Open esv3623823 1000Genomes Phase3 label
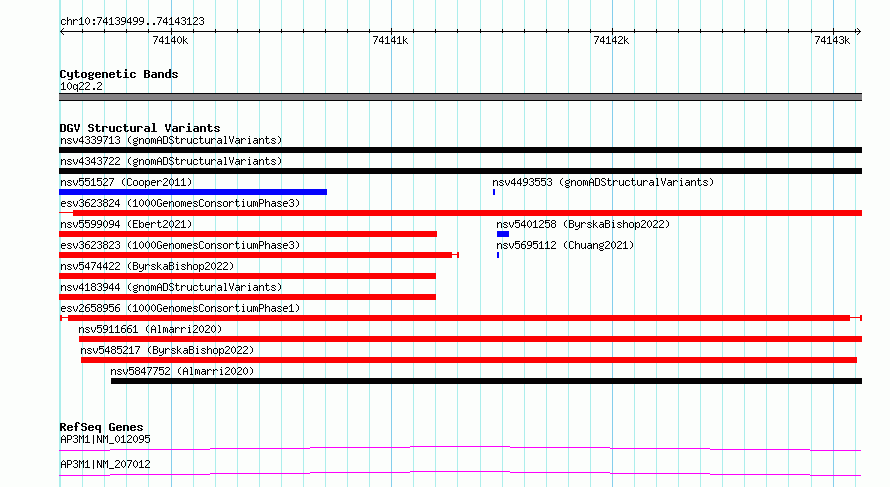Screen dimensions: 890x487 pyautogui.click(x=180, y=245)
